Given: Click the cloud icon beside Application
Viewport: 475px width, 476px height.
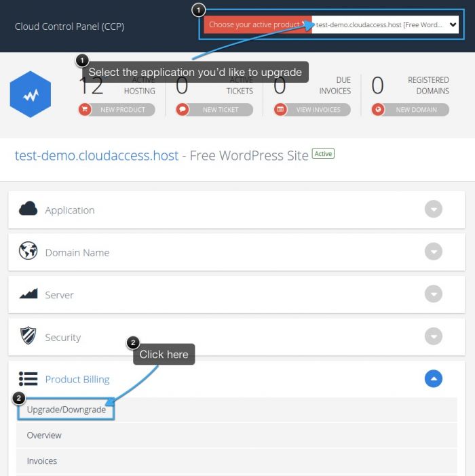Looking at the screenshot, I should 28,209.
